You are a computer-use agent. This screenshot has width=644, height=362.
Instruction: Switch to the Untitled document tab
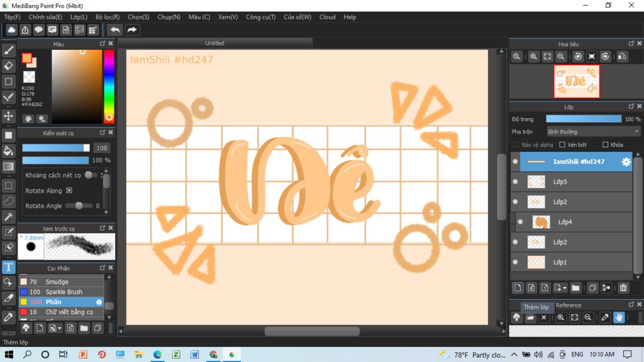pyautogui.click(x=215, y=43)
